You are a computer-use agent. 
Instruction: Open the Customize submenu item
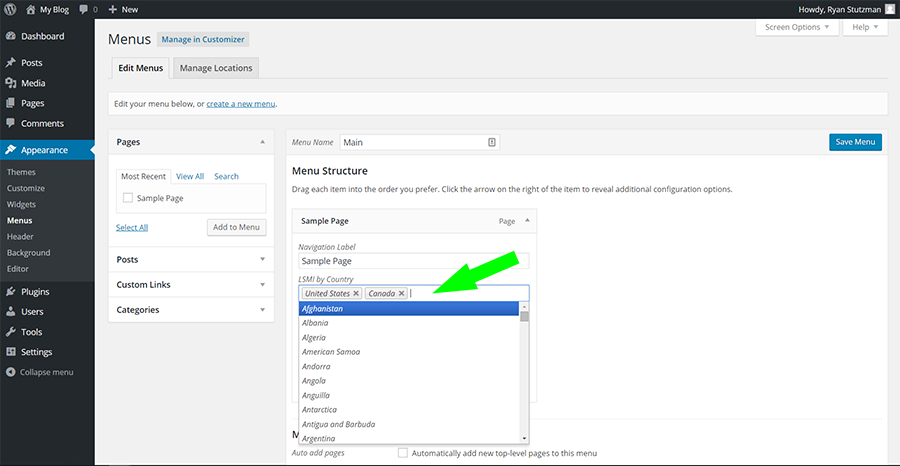point(26,188)
